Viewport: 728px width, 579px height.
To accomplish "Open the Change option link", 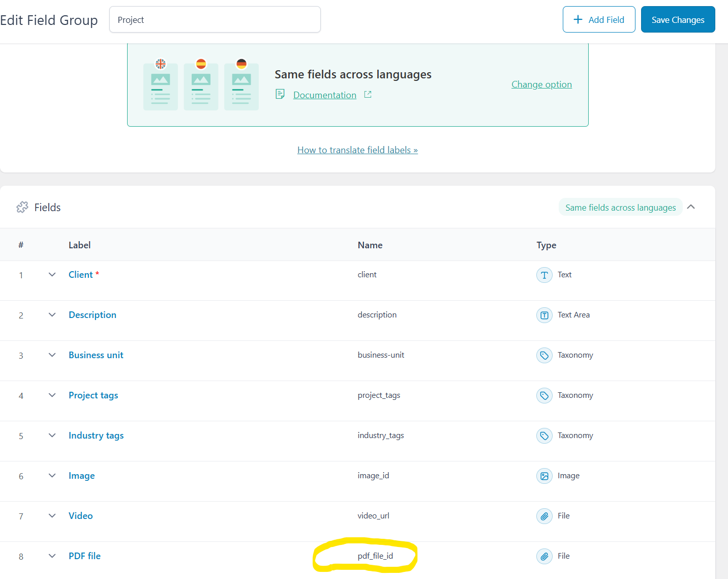I will 541,84.
